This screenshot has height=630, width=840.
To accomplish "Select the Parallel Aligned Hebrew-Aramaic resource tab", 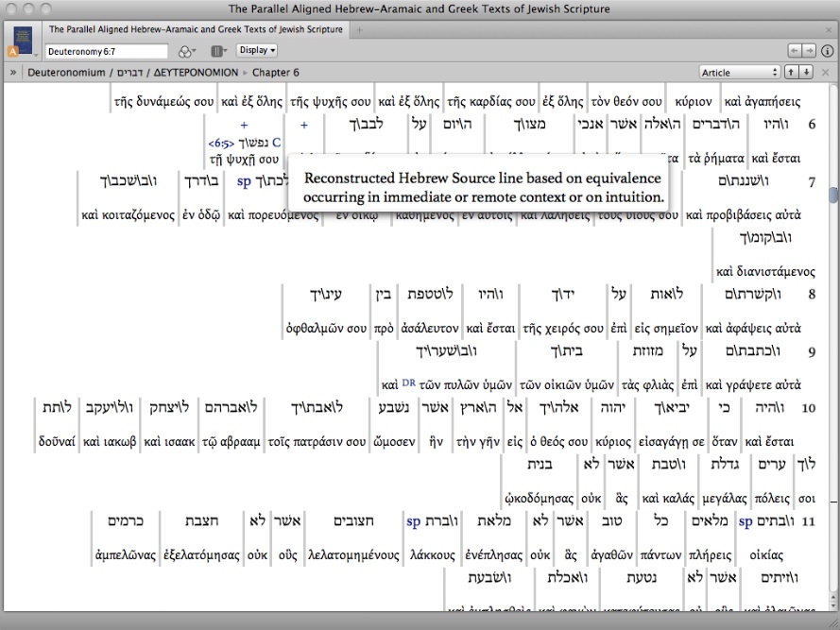I will 196,30.
